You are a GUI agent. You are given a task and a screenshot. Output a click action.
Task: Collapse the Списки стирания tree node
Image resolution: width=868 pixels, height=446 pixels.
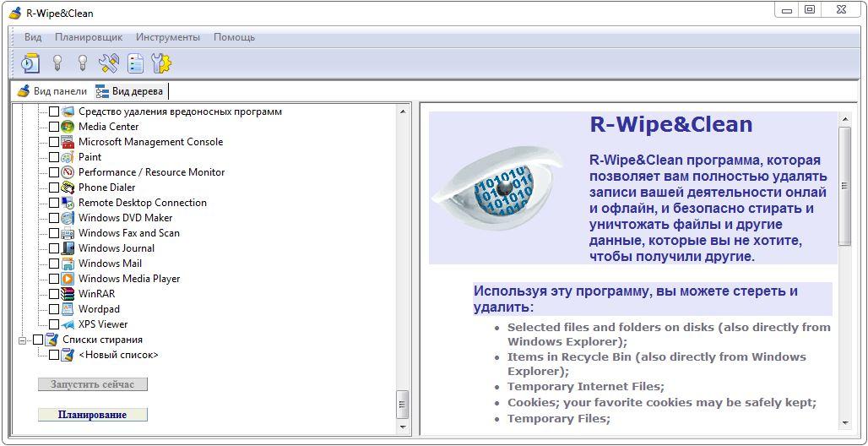click(x=22, y=340)
